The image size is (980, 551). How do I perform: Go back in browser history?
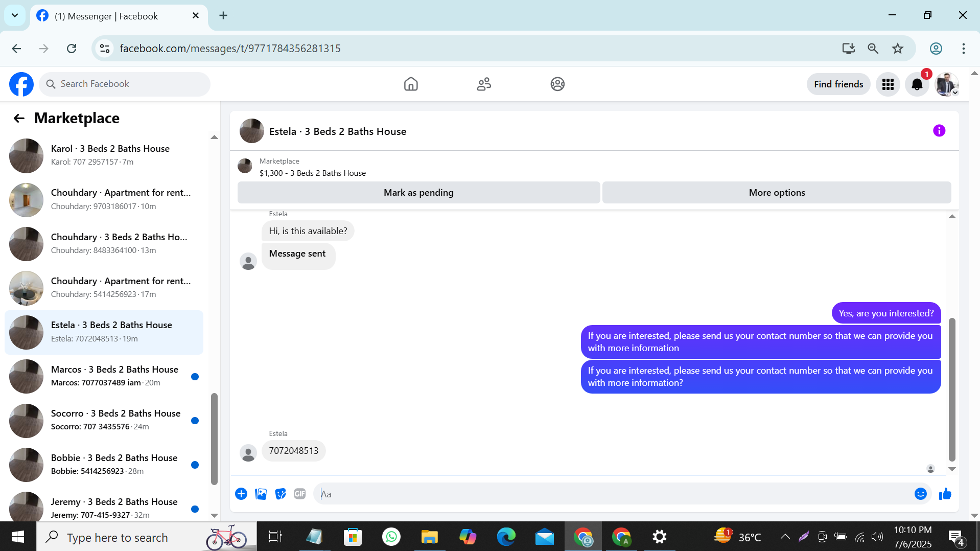16,49
